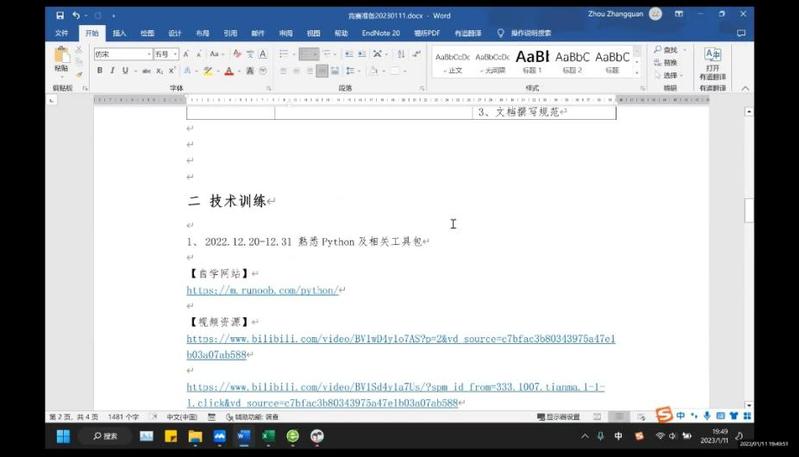Click the Save icon in title bar
799x457 pixels.
pos(60,16)
